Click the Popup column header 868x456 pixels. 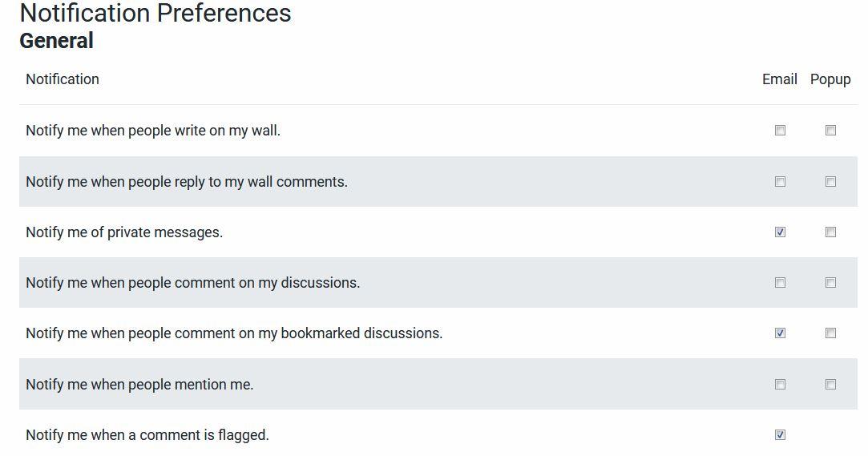tap(830, 79)
